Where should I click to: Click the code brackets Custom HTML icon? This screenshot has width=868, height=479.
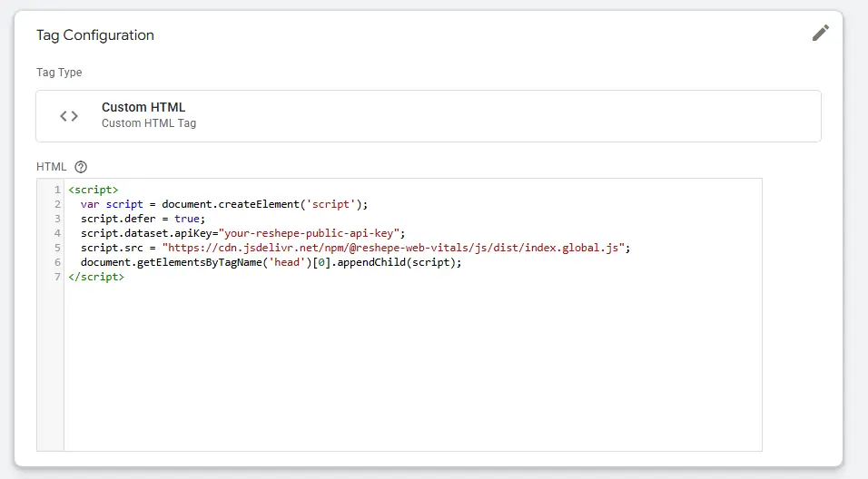pos(69,116)
